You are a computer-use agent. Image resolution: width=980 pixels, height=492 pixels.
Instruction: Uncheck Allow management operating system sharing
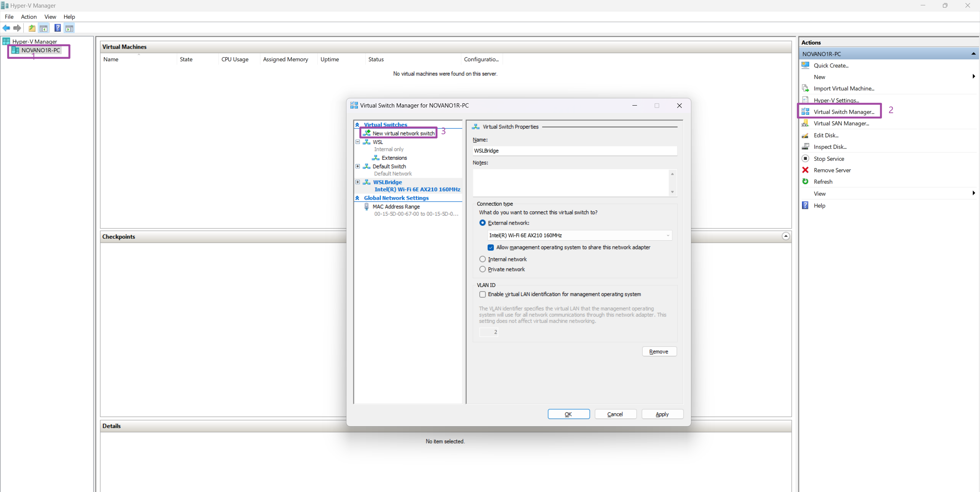(x=491, y=248)
